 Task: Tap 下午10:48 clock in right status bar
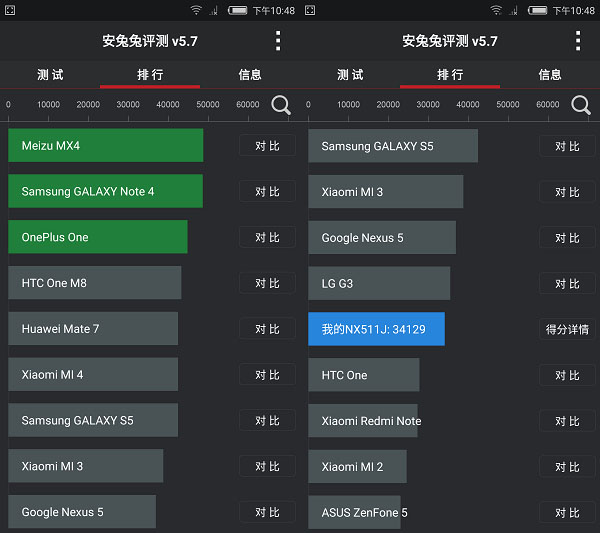[574, 11]
